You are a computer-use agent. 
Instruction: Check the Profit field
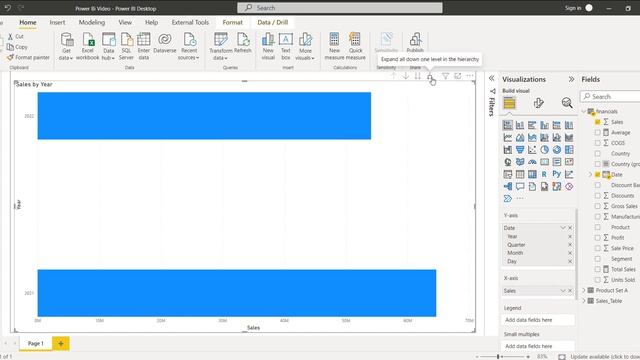pyautogui.click(x=598, y=238)
